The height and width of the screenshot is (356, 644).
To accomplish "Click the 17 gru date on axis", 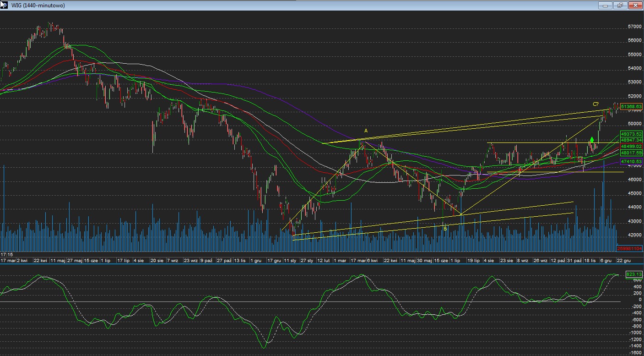I will 274,260.
